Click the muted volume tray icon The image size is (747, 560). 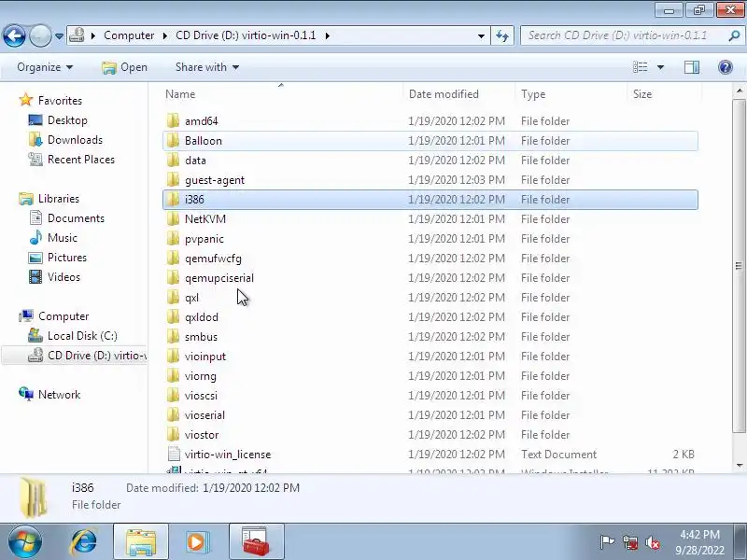[x=652, y=542]
